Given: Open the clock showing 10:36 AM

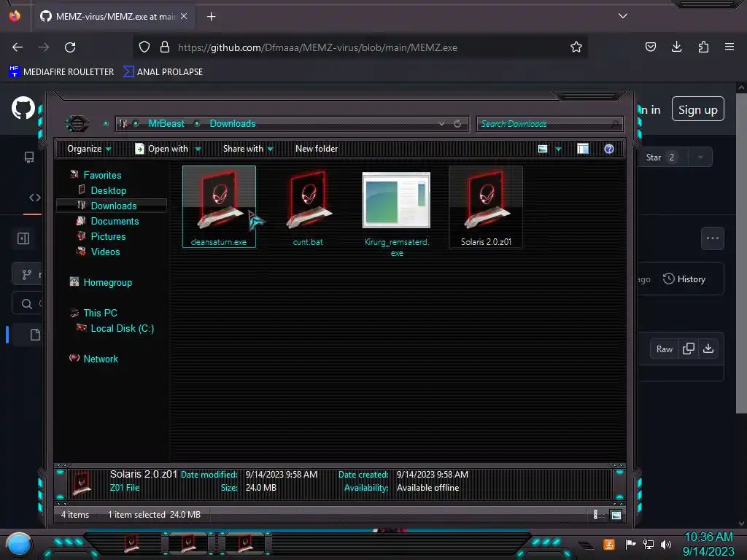Looking at the screenshot, I should click(708, 544).
